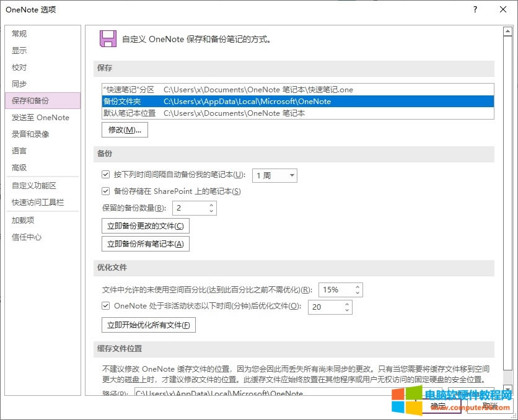Toggle OneNote 处于非活动状态 optimize checkbox

pyautogui.click(x=105, y=306)
